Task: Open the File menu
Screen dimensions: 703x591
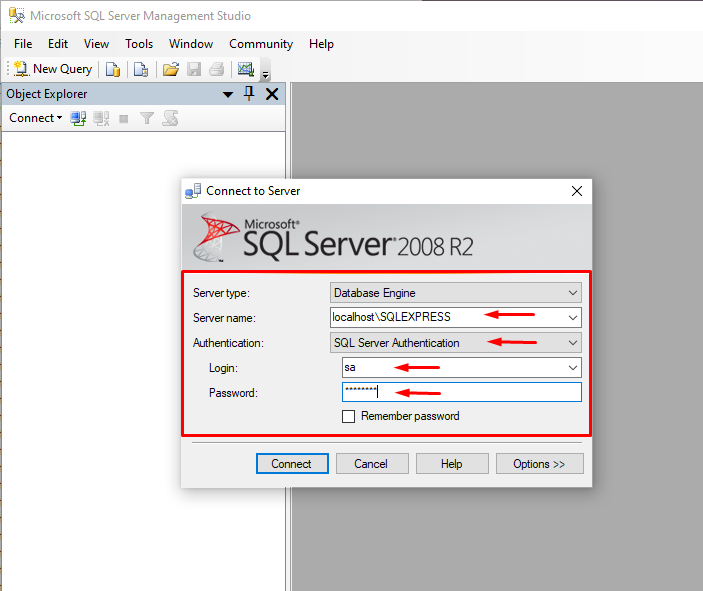Action: [23, 44]
